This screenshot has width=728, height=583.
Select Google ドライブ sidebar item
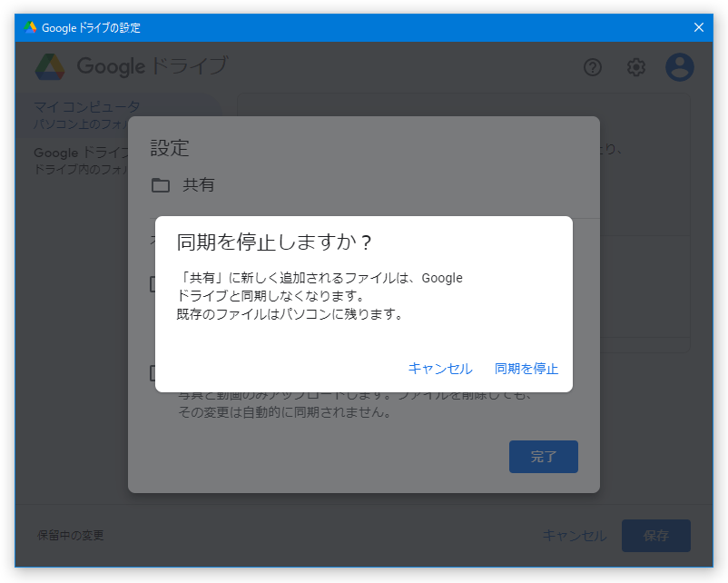[82, 160]
